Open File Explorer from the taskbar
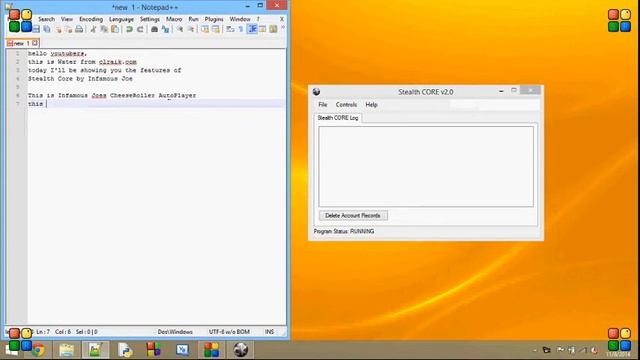Image resolution: width=640 pixels, height=360 pixels. (x=67, y=350)
